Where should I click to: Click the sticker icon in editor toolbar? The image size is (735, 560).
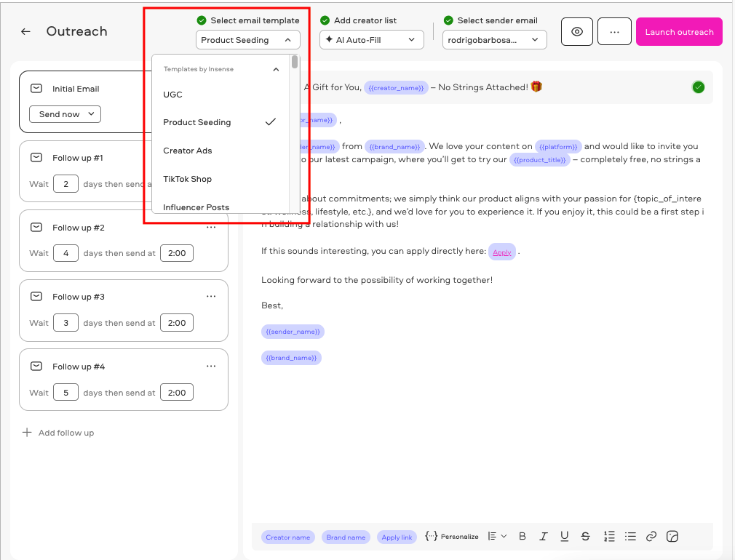coord(672,537)
